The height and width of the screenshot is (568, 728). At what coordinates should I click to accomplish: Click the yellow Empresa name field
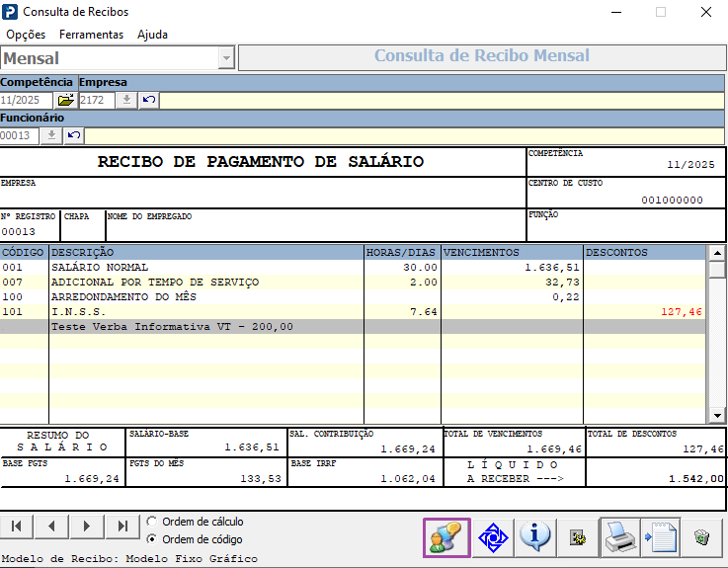(442, 101)
